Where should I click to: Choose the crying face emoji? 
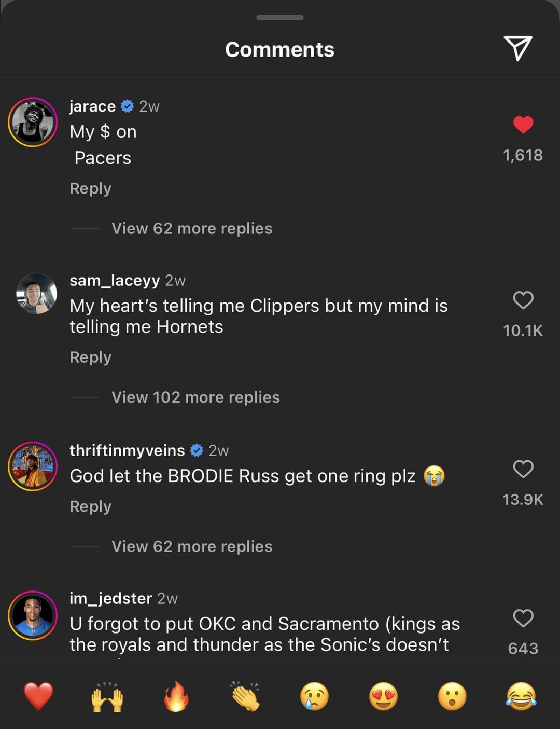pyautogui.click(x=314, y=696)
